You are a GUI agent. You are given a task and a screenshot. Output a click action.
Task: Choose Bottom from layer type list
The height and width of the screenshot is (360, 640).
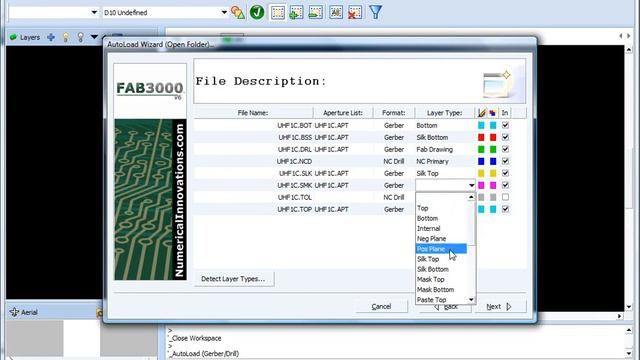click(427, 218)
